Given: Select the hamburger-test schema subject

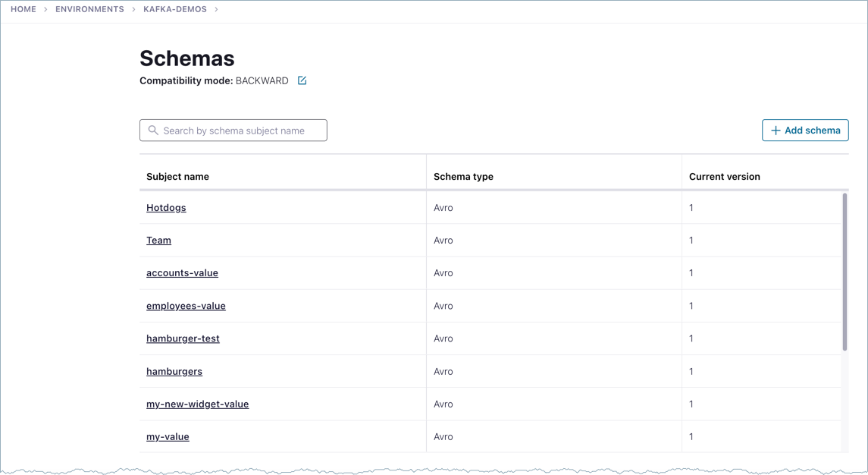Looking at the screenshot, I should tap(183, 338).
